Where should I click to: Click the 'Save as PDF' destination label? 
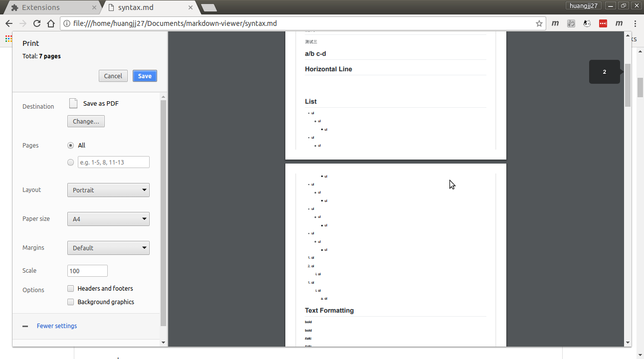click(101, 104)
